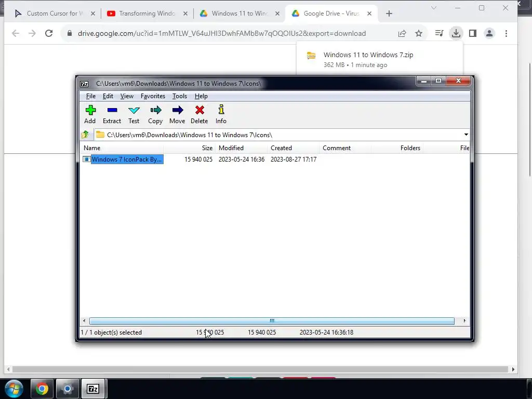The height and width of the screenshot is (399, 532).
Task: Open Chrome media control icon
Action: 439,33
